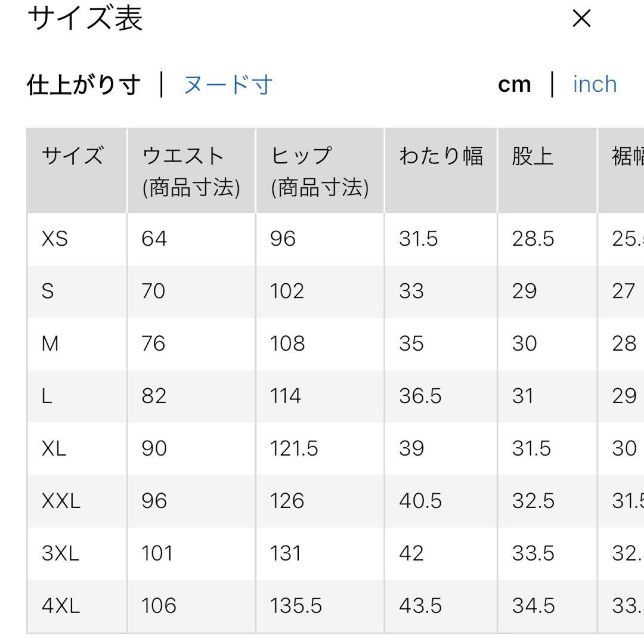
Task: Click hip value 121.5 in XL row
Action: tap(293, 448)
